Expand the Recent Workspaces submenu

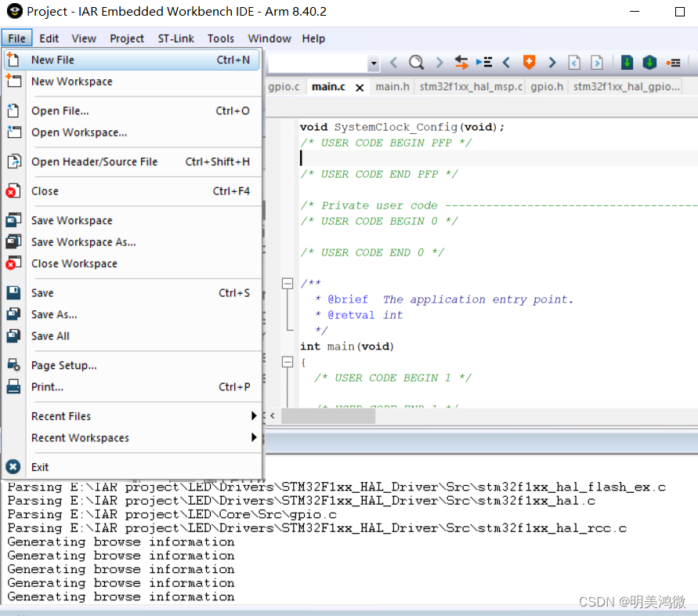pos(254,437)
